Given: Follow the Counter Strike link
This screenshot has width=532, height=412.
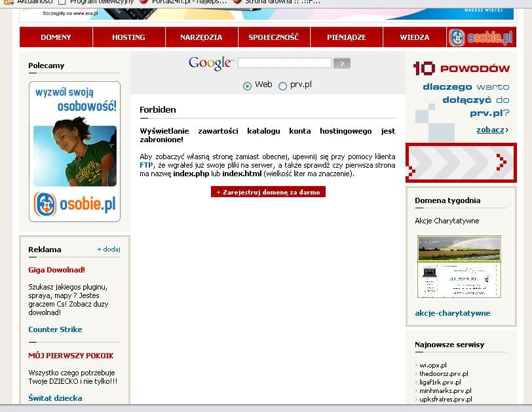Looking at the screenshot, I should [x=55, y=329].
